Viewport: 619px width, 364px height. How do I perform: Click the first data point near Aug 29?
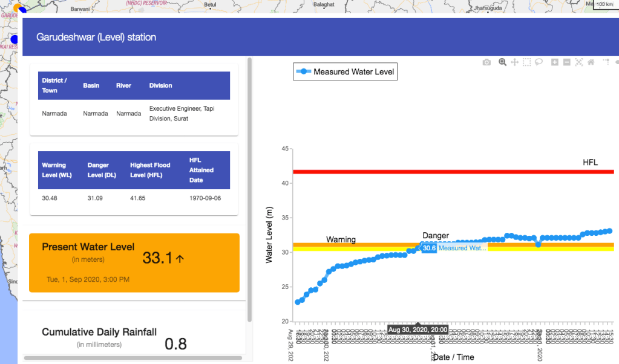(297, 302)
